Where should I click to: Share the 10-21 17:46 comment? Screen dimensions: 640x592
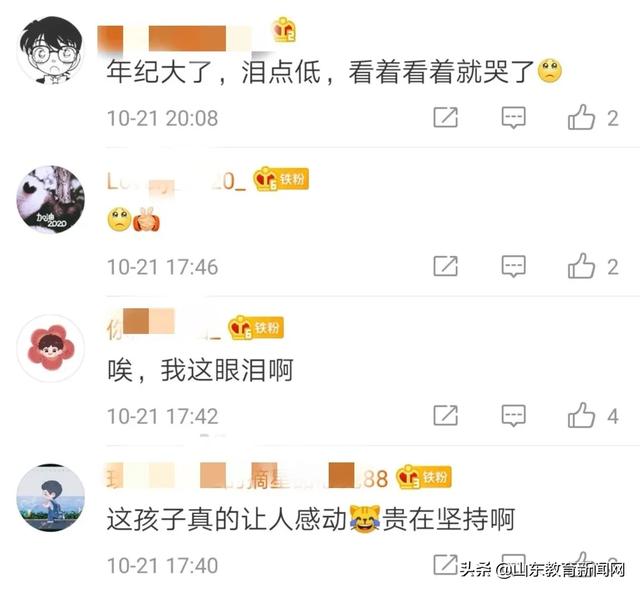click(x=445, y=266)
